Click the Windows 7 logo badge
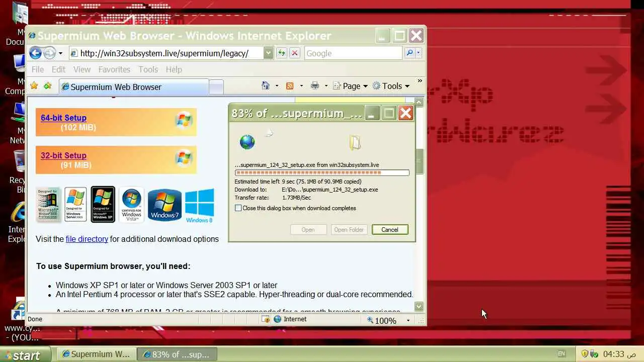The height and width of the screenshot is (362, 644). click(165, 205)
